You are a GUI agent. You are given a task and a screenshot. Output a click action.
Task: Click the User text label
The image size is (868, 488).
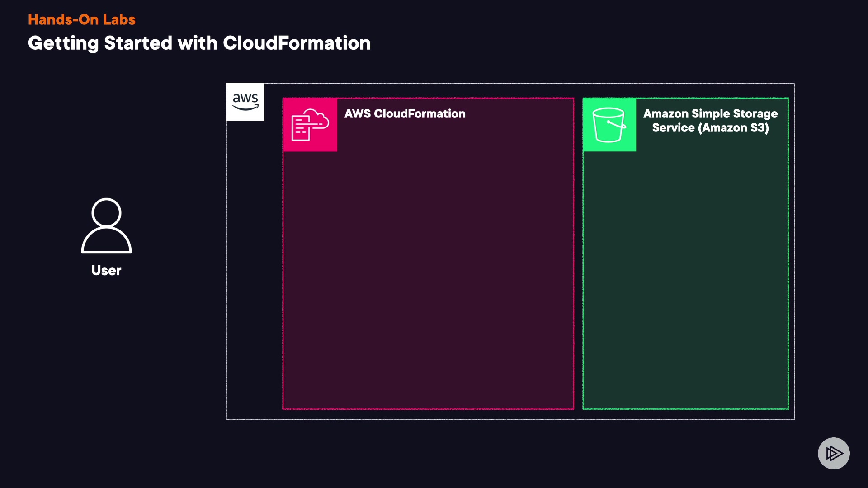click(x=106, y=270)
